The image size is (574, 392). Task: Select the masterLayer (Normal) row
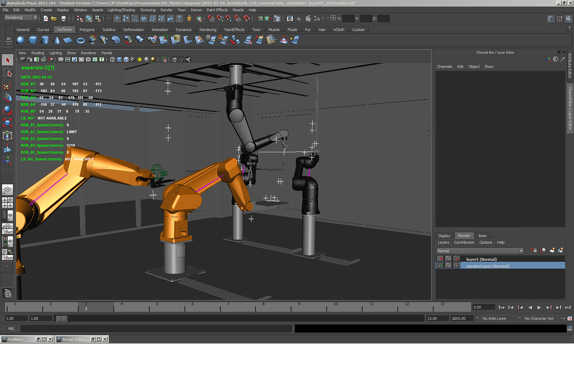pos(488,266)
